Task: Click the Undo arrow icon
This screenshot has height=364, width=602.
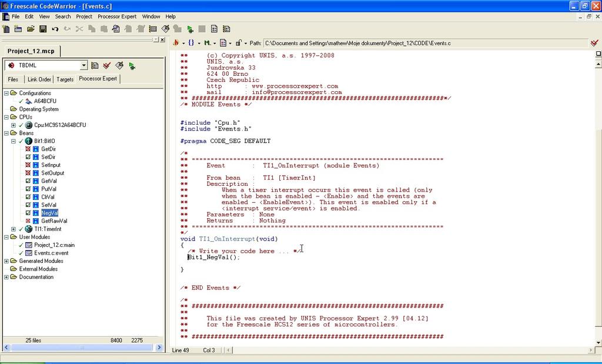Action: [x=55, y=29]
